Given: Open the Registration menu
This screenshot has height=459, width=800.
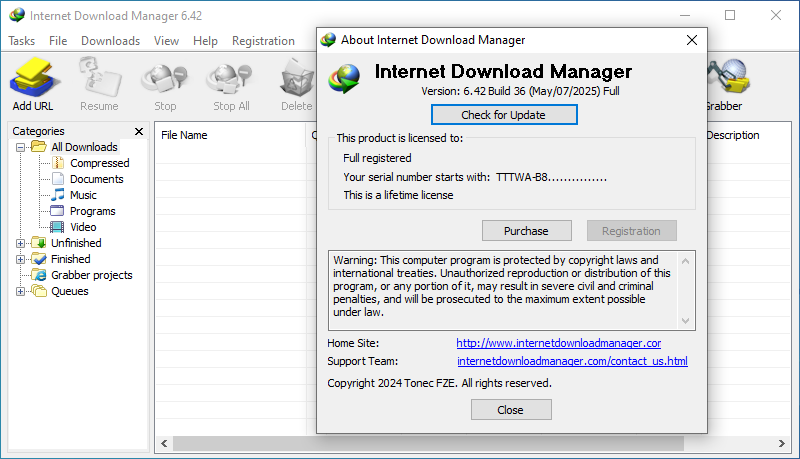Looking at the screenshot, I should (263, 41).
